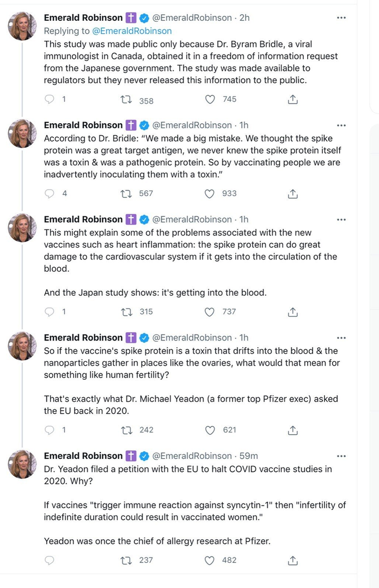Reply to the tweet with 4 replies

click(50, 193)
